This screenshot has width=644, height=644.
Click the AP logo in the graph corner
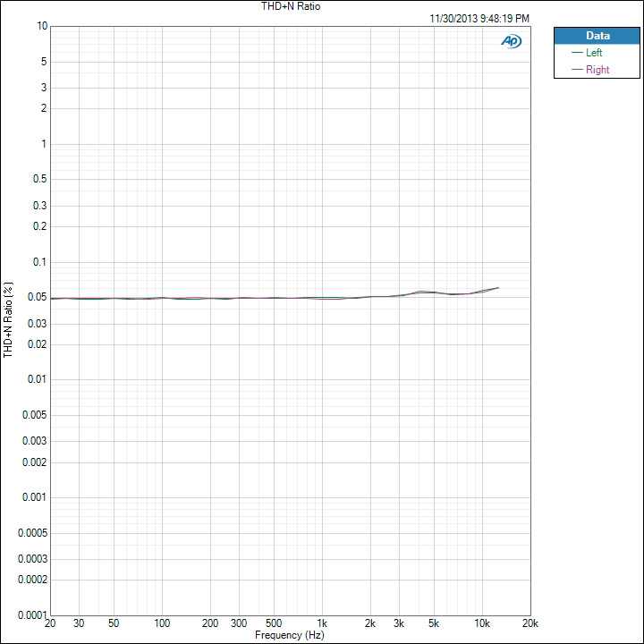pyautogui.click(x=512, y=41)
